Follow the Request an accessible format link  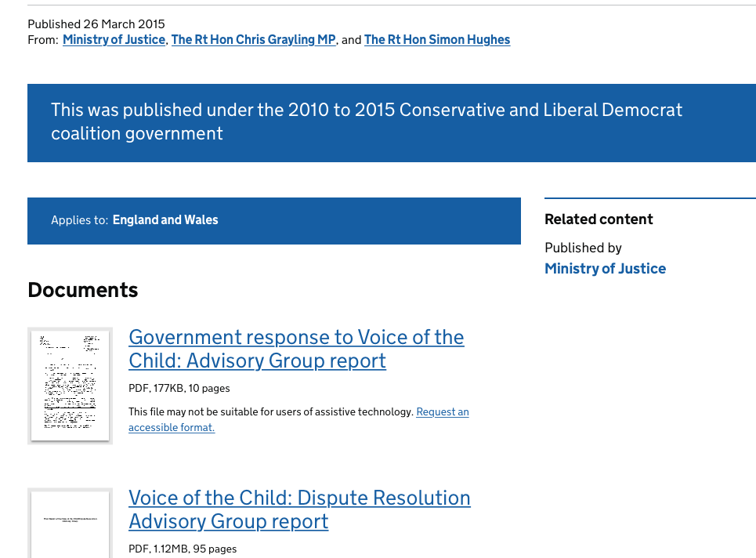click(443, 412)
